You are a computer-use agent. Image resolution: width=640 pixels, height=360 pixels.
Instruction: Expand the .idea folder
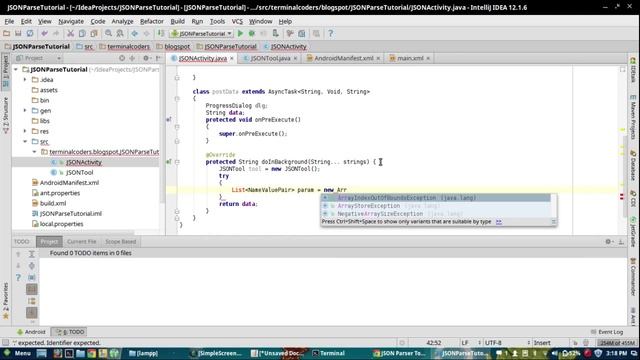coord(25,80)
